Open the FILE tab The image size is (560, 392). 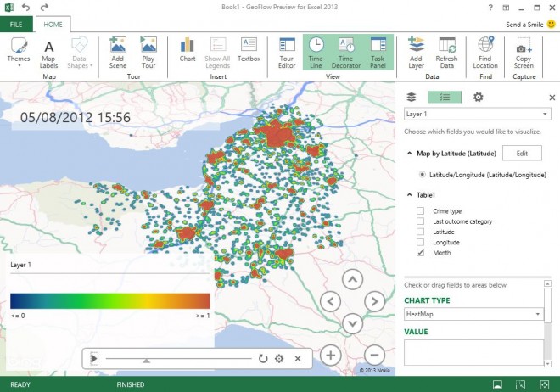pos(16,25)
